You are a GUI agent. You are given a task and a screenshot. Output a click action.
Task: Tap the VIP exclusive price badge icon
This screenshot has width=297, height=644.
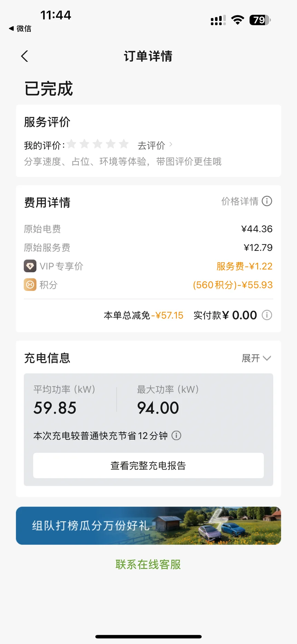[30, 266]
